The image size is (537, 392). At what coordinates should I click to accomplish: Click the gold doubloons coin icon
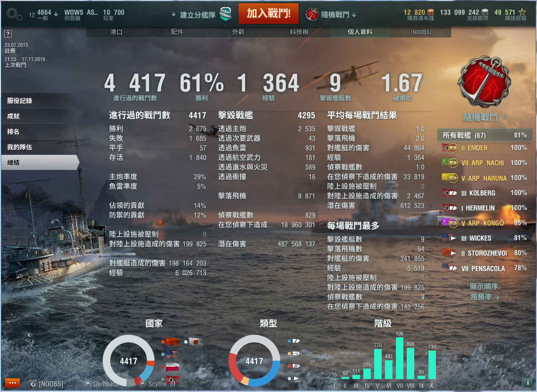tap(431, 12)
